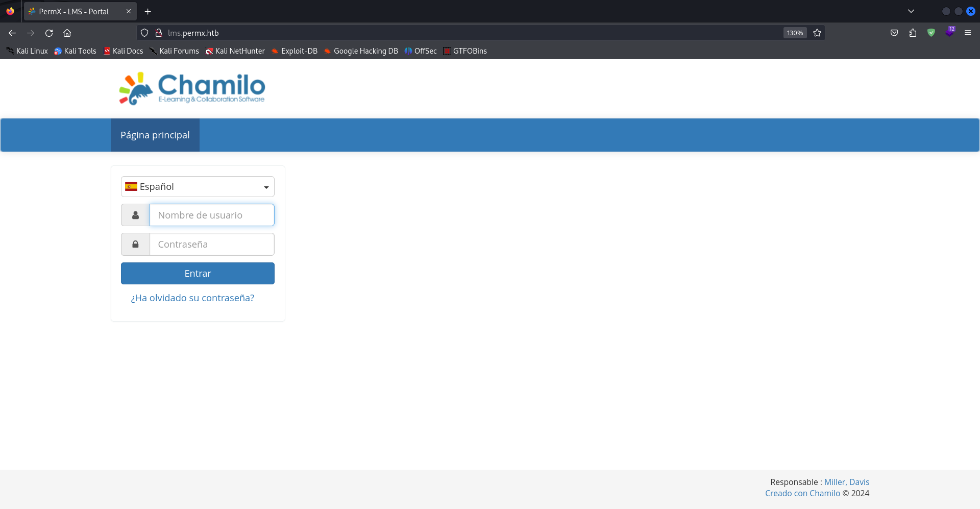Open the Página principal menu tab
Screen dimensions: 980x509
coord(155,135)
